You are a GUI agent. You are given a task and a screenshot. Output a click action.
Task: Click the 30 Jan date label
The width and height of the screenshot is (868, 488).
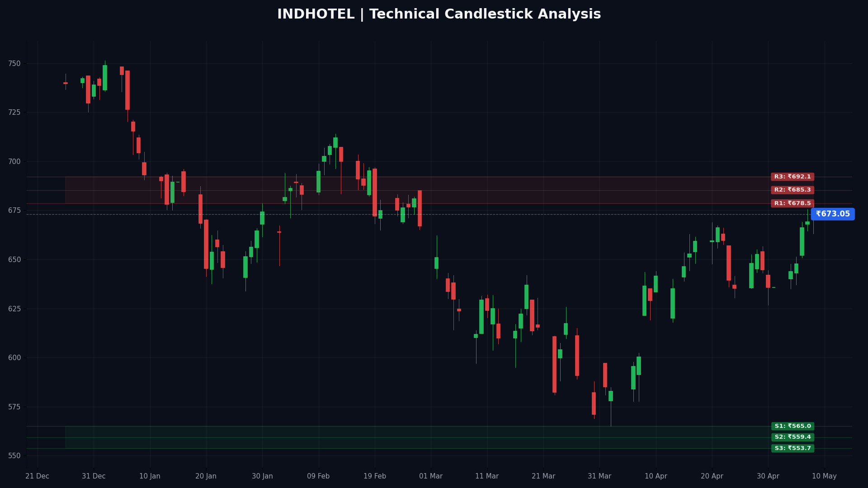[262, 476]
